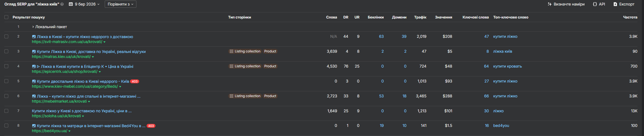The height and width of the screenshot is (136, 644).
Task: Open the kiev-mebel.com result title link
Action: coord(83,81)
